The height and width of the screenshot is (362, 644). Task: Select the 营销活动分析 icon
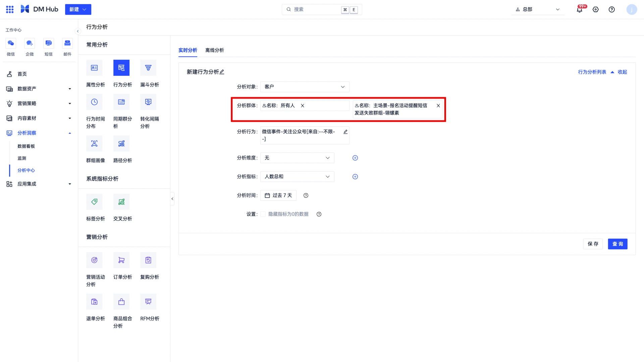point(94,260)
